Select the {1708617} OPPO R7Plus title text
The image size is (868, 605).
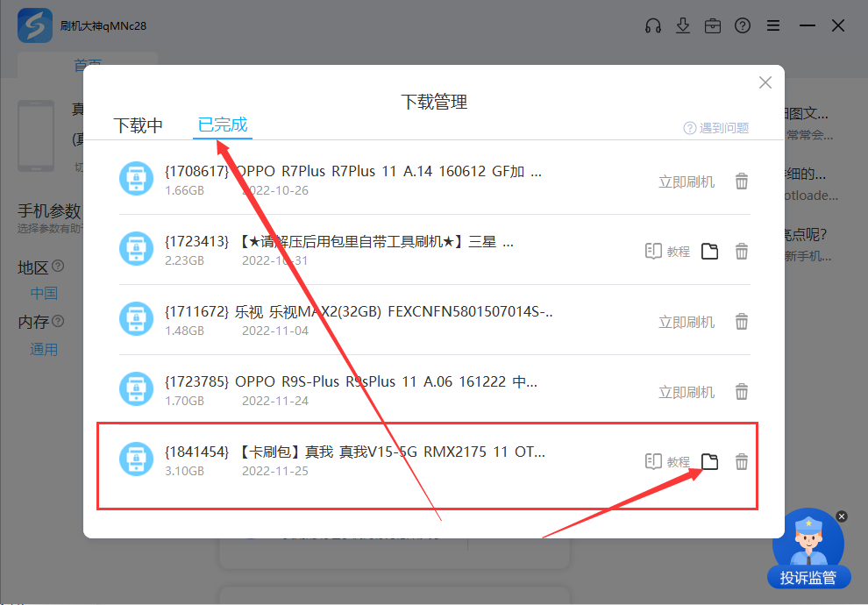pyautogui.click(x=353, y=172)
